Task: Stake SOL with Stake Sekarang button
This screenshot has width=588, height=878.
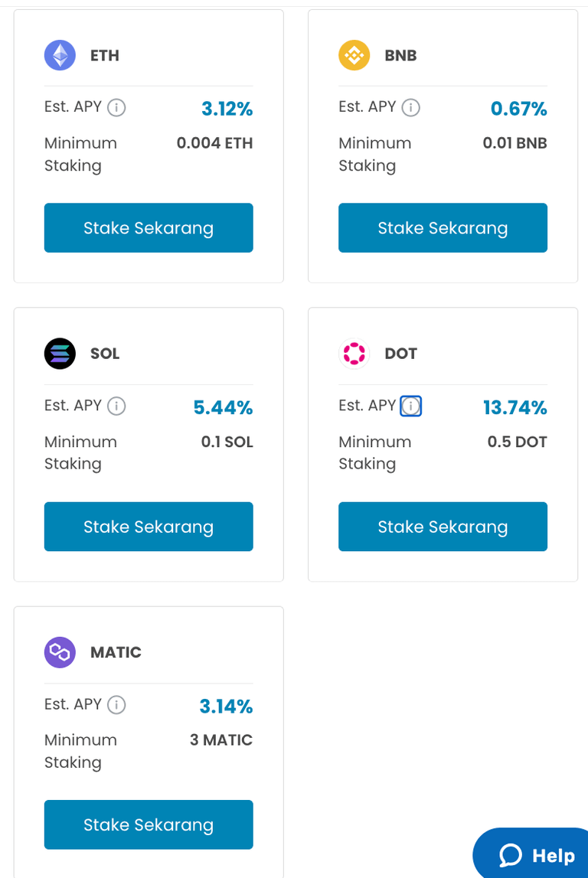Action: pos(149,527)
